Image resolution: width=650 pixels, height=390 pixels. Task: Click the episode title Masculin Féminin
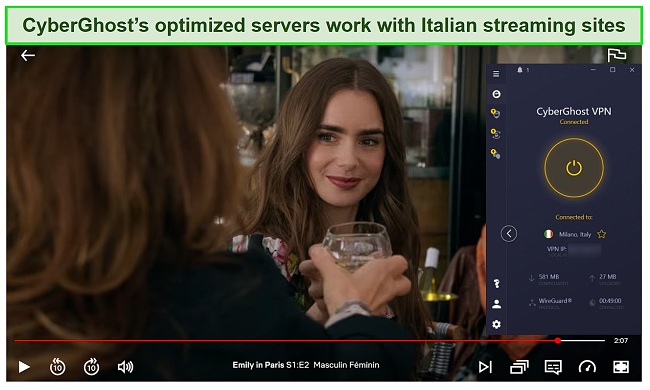pyautogui.click(x=346, y=365)
